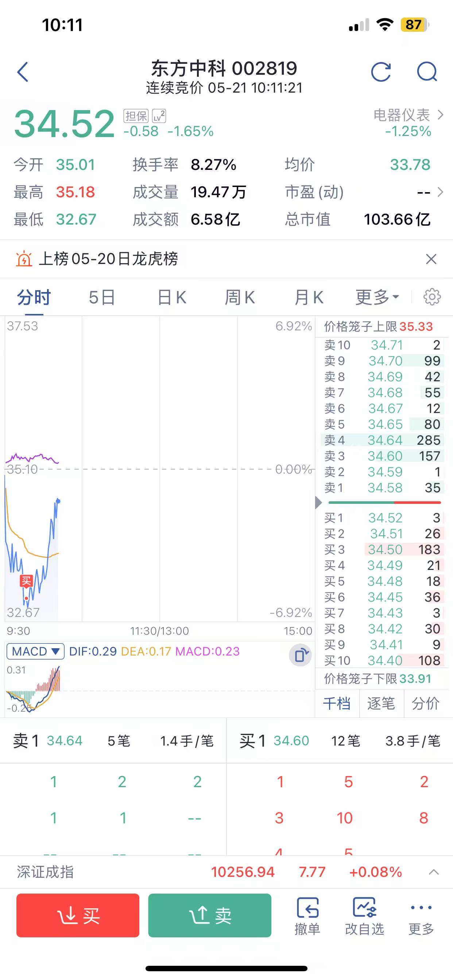Image resolution: width=453 pixels, height=980 pixels.
Task: Dismiss the 龙虎榜 notification banner
Action: click(x=431, y=259)
